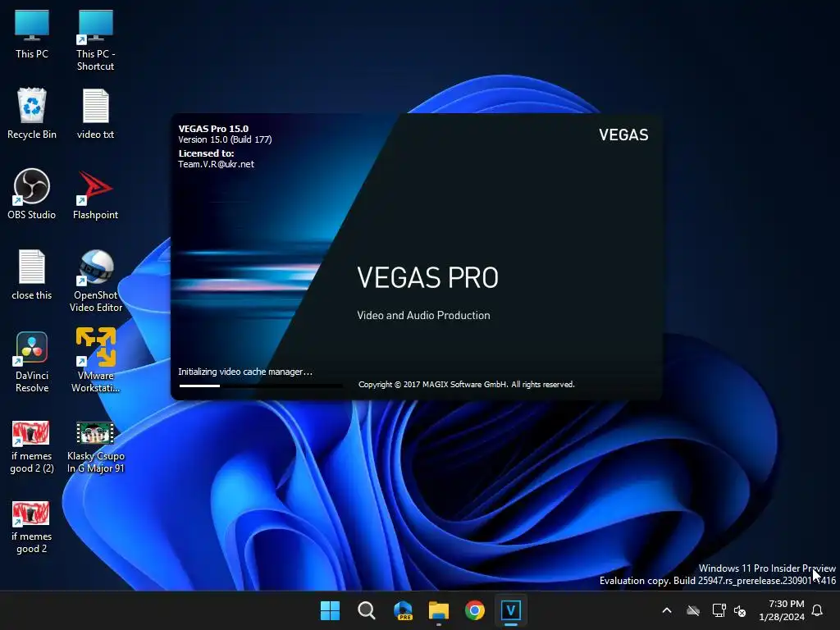The image size is (840, 630).
Task: Click 'Video and Audio Production' subtitle
Action: click(x=423, y=316)
